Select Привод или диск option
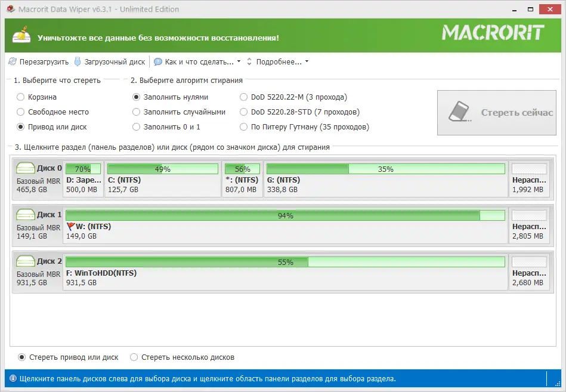Image resolution: width=566 pixels, height=392 pixels. point(52,126)
